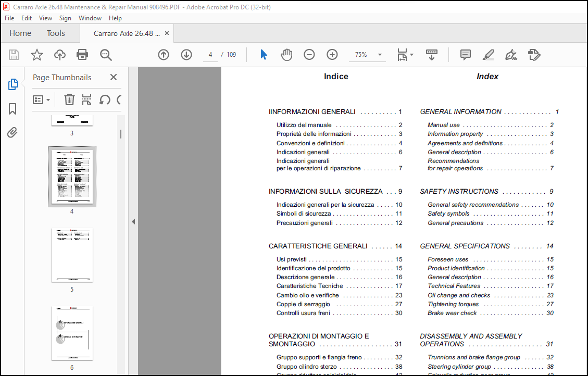Open the thumbnails options dropdown
Viewport: 588px width, 376px height.
[x=41, y=99]
